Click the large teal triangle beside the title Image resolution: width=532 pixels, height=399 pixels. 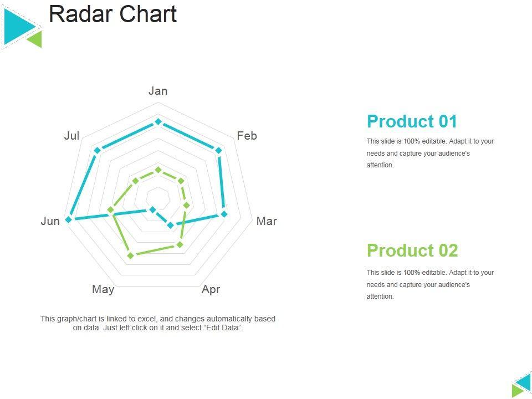pos(18,25)
